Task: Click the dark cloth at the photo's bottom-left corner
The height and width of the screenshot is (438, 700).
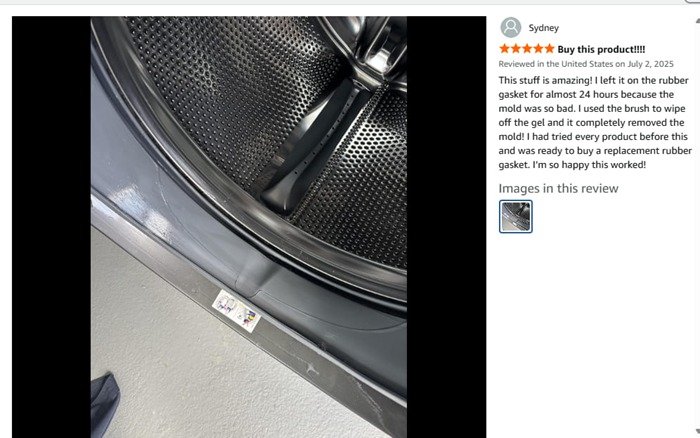Action: click(x=104, y=405)
